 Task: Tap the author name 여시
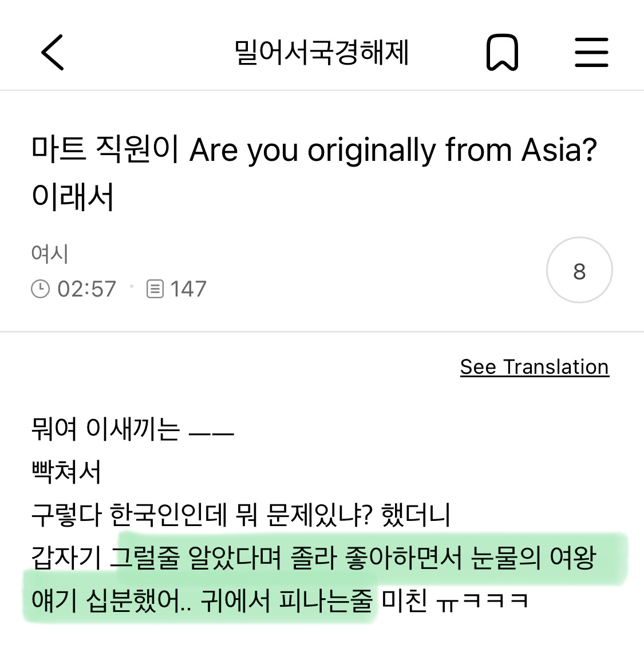click(50, 254)
